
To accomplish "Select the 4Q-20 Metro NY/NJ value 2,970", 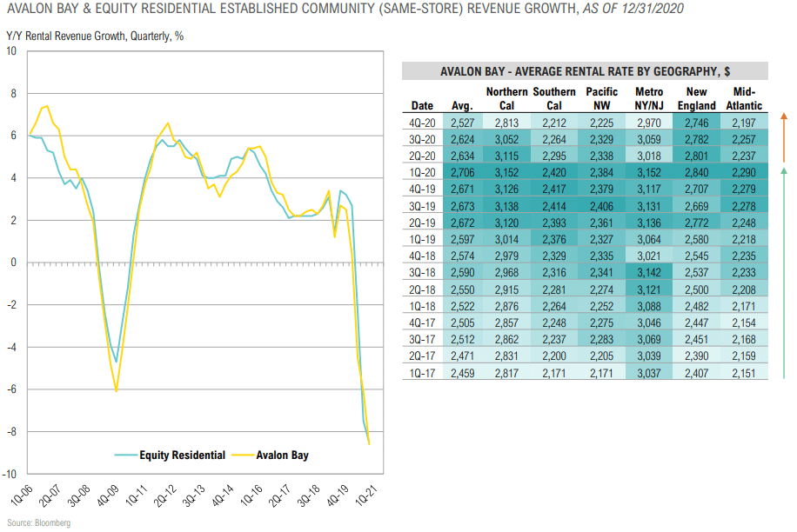I will click(x=649, y=123).
